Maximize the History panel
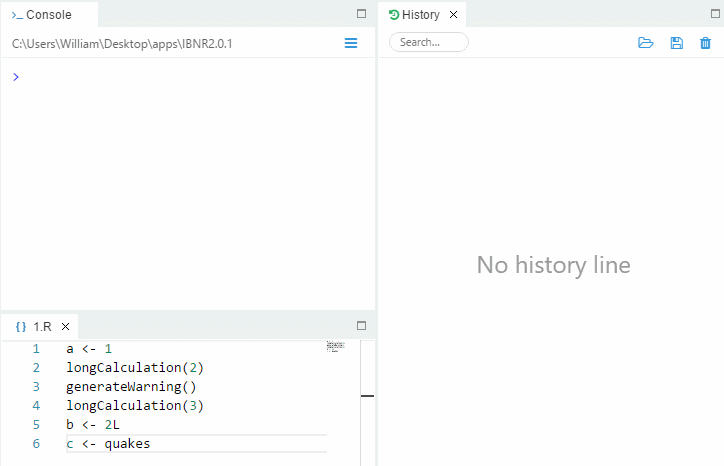Screen dimensions: 724x466 (716, 14)
